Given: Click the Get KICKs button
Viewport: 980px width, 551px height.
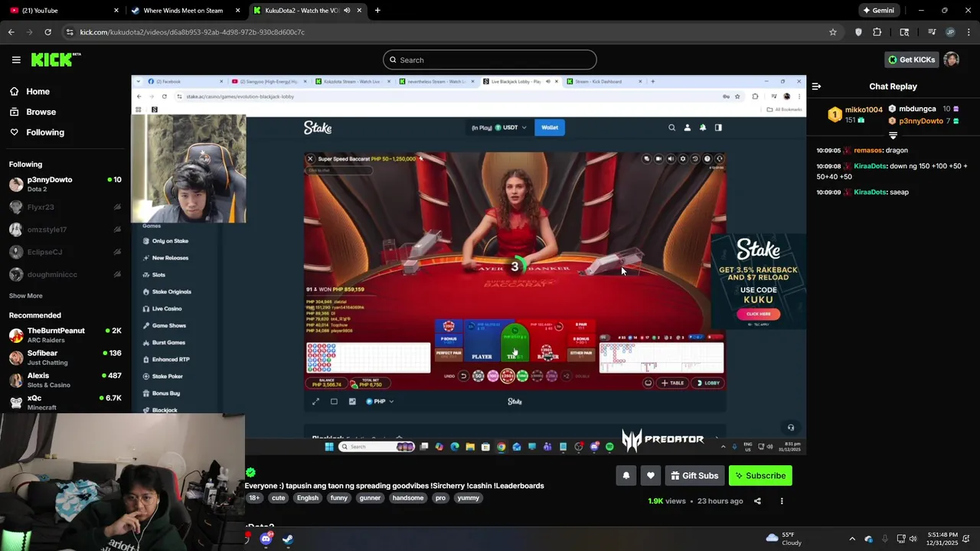Looking at the screenshot, I should 911,60.
